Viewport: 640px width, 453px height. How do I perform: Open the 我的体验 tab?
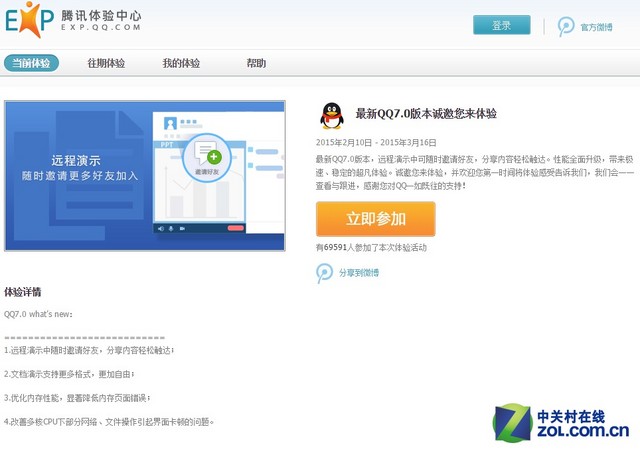click(181, 63)
